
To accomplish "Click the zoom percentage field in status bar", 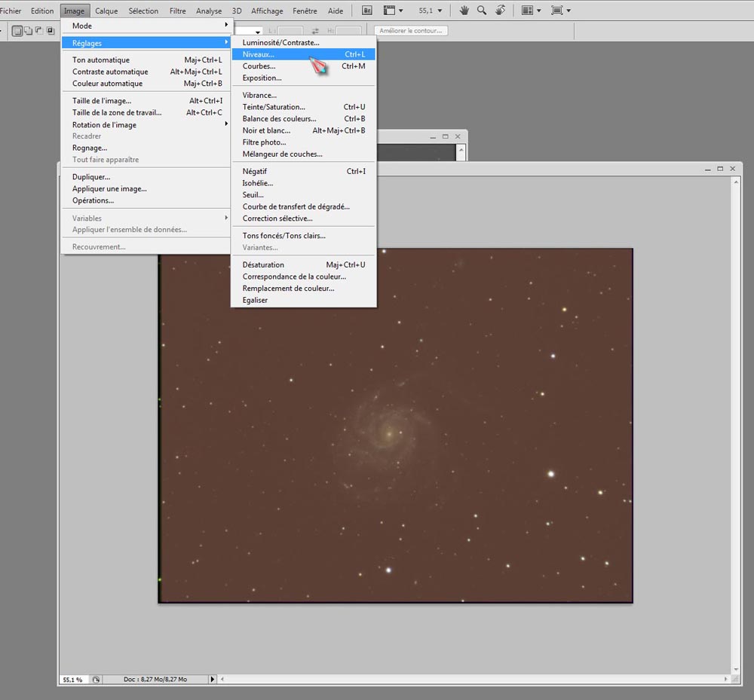I will pos(73,679).
